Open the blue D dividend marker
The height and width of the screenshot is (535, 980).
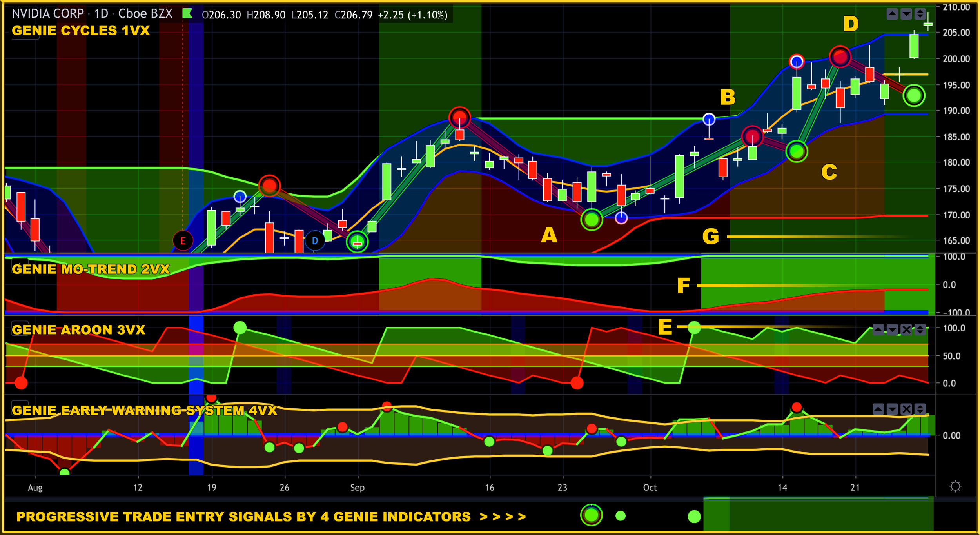(x=315, y=241)
